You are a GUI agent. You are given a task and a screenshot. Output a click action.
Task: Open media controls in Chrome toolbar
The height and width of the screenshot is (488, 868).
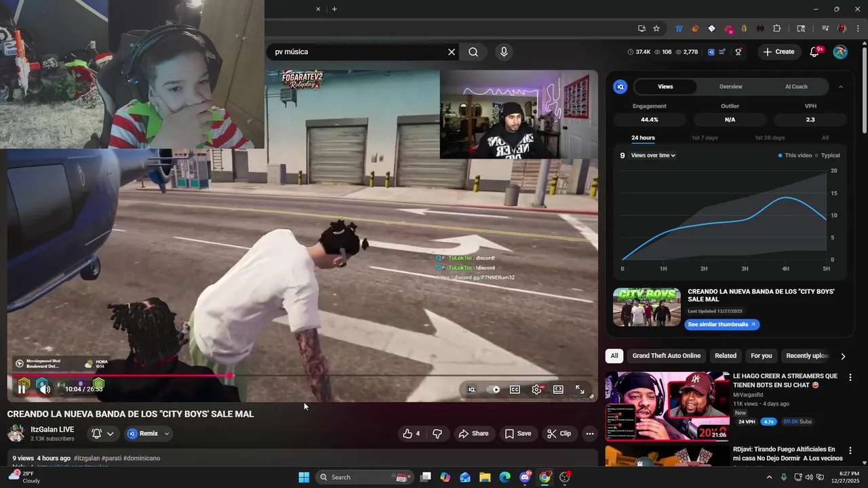(825, 28)
